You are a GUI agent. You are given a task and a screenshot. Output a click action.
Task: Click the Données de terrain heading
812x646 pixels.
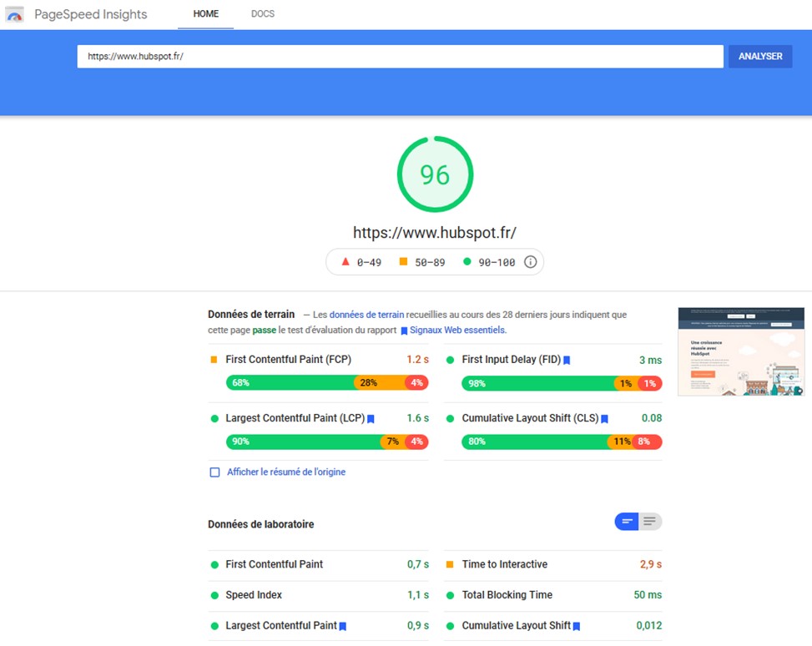point(251,315)
